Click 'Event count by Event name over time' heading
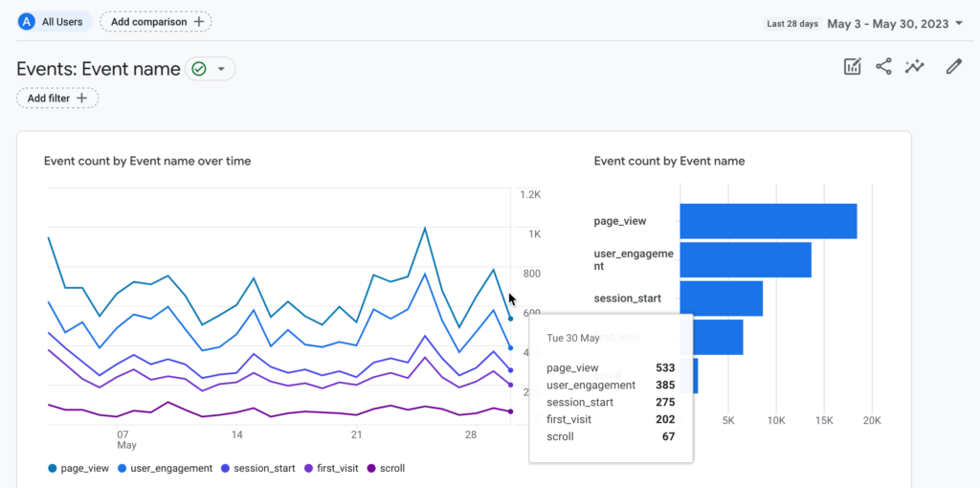Image resolution: width=980 pixels, height=488 pixels. [x=147, y=161]
